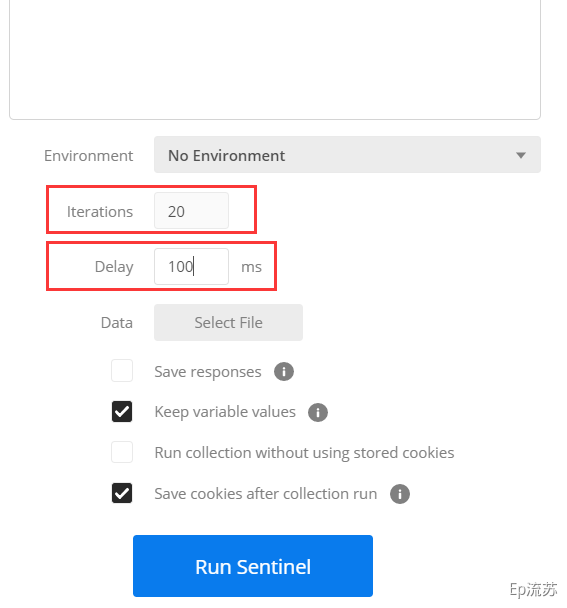Click the Iterations label

point(100,212)
